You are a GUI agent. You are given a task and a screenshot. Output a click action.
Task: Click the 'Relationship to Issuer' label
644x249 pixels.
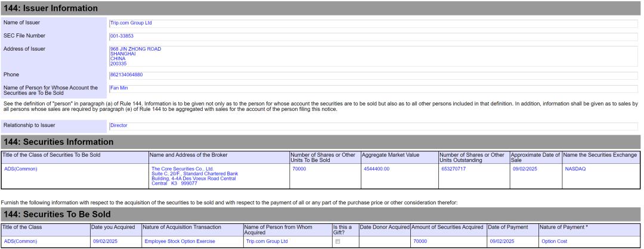29,125
